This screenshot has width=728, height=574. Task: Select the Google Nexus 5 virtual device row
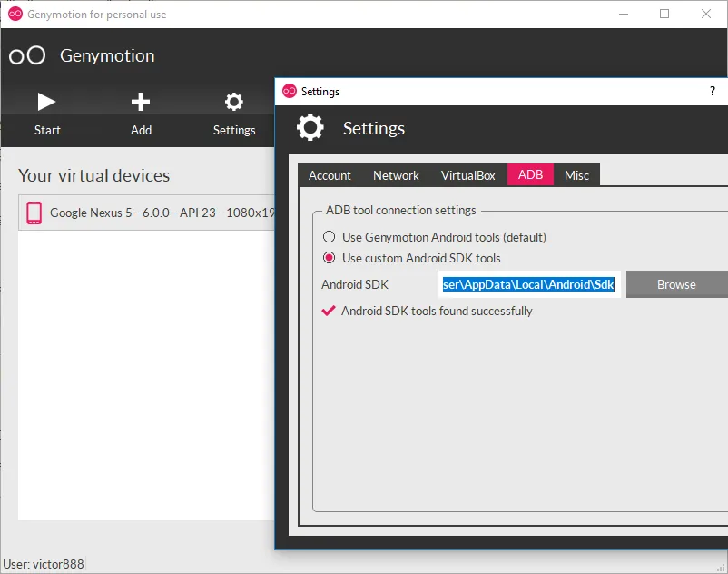pyautogui.click(x=147, y=213)
